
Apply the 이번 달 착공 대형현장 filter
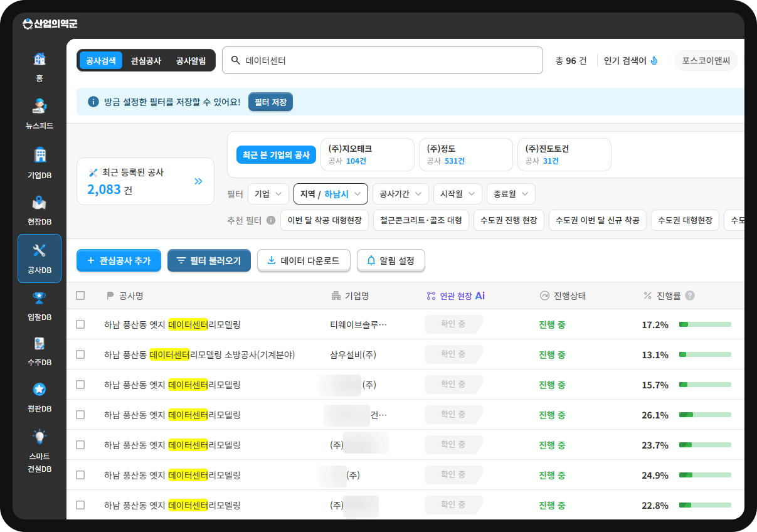324,220
